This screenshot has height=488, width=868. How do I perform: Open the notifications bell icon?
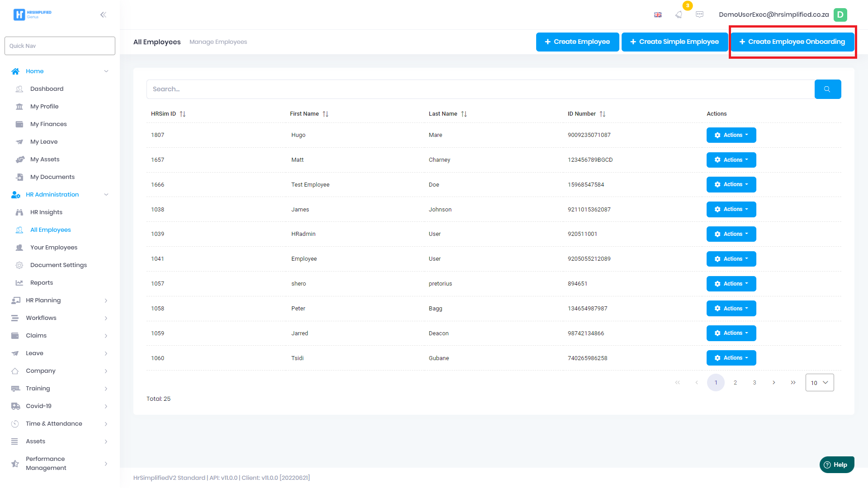679,14
